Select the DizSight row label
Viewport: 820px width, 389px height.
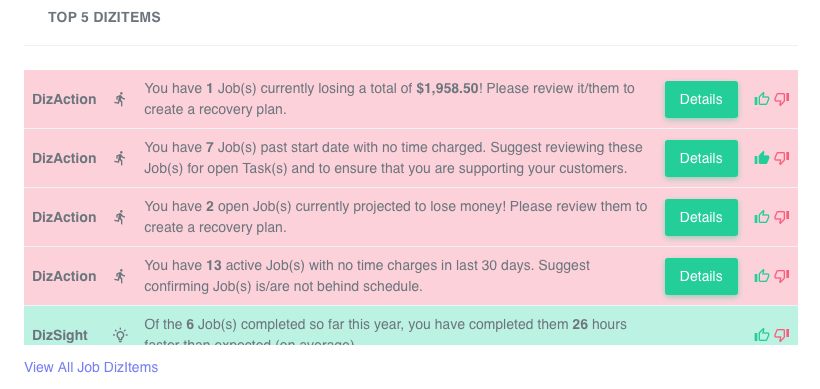click(x=60, y=335)
